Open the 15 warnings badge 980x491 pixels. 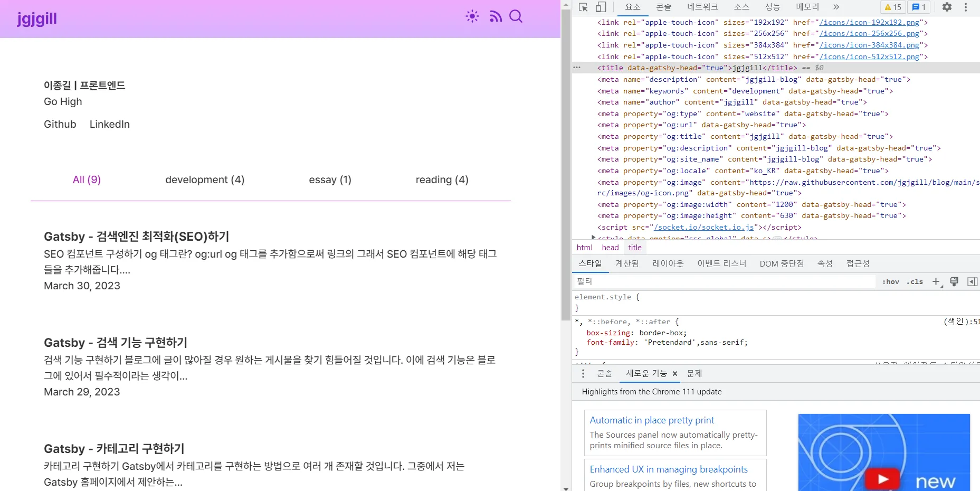(x=892, y=7)
